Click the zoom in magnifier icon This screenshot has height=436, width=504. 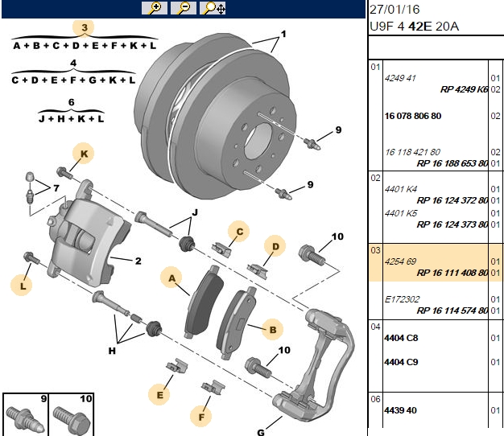click(155, 8)
